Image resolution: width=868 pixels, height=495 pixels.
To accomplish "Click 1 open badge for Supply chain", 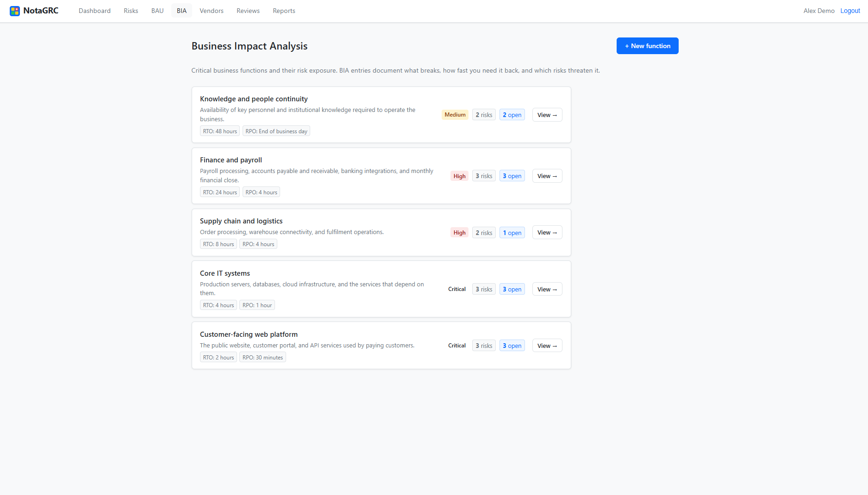I will (x=512, y=233).
